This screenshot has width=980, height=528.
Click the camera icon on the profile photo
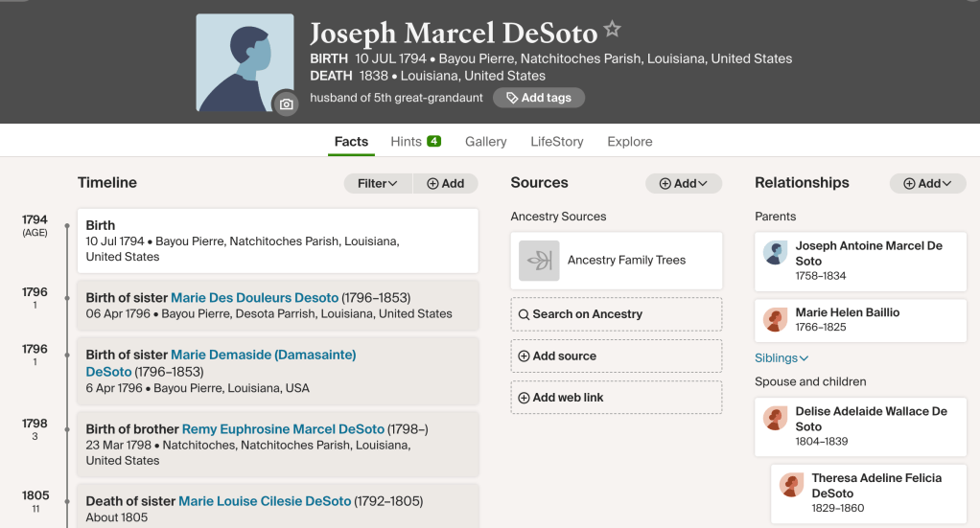[286, 103]
